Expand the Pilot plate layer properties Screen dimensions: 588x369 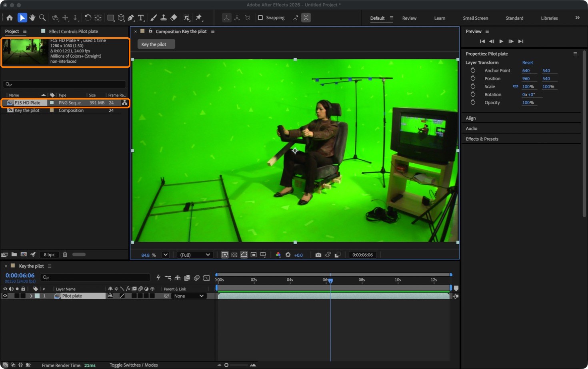[x=31, y=296]
